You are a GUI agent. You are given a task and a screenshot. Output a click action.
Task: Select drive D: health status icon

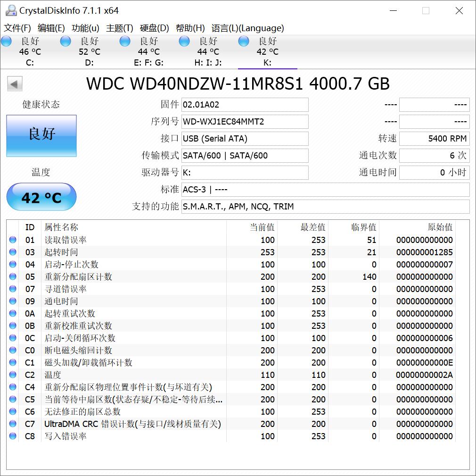pyautogui.click(x=66, y=41)
